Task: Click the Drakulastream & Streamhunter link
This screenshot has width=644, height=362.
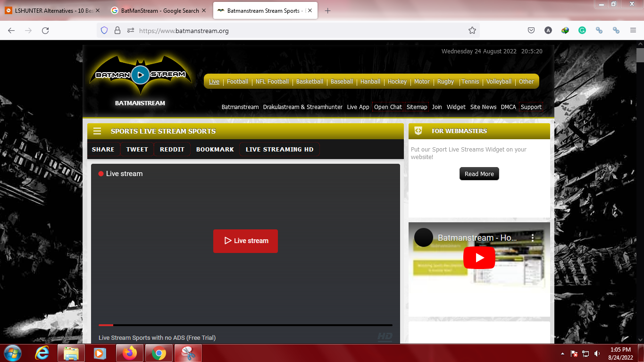Action: point(303,107)
